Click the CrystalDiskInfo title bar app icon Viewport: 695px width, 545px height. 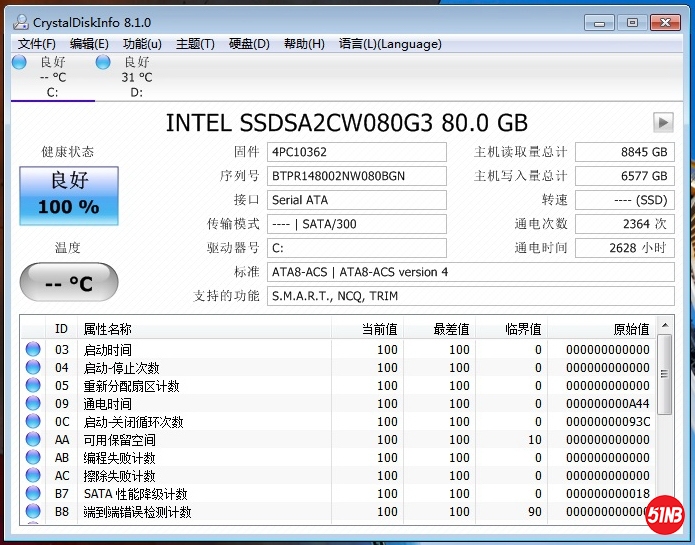tap(20, 22)
